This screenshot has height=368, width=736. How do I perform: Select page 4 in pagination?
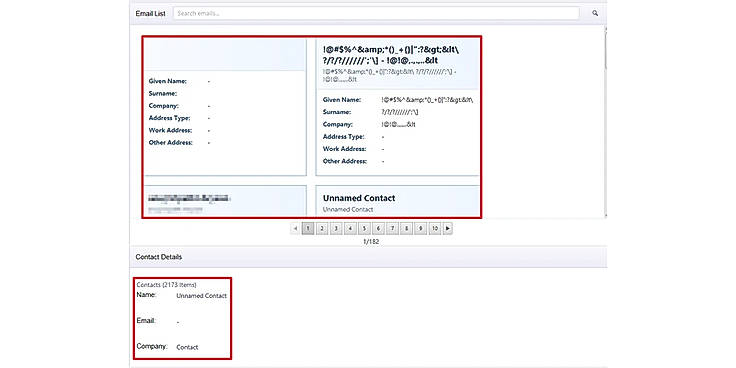click(350, 229)
